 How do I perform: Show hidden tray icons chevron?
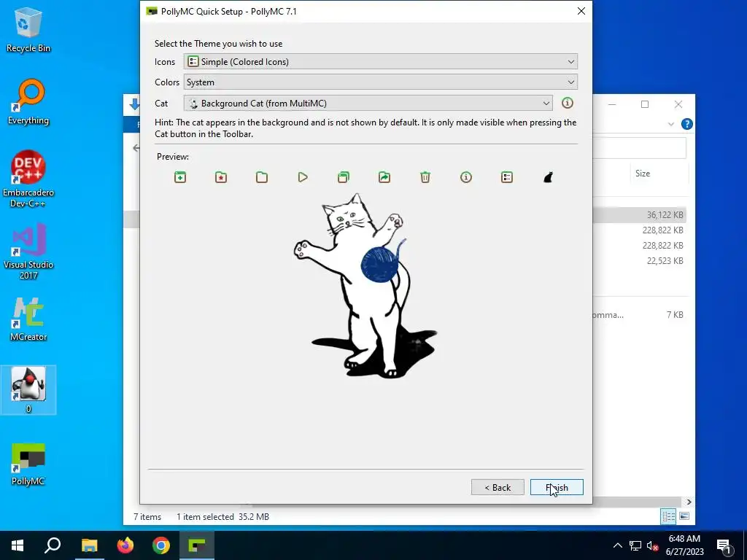617,545
